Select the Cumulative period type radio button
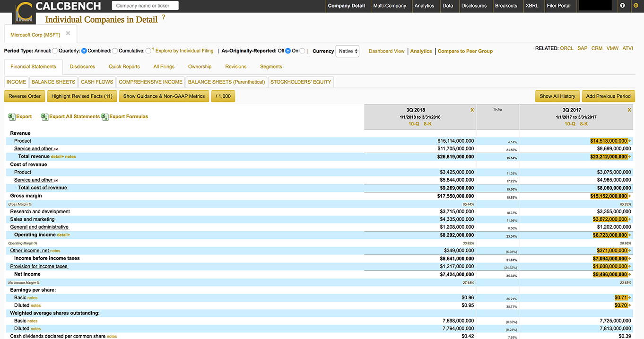This screenshot has width=644, height=339. [148, 51]
